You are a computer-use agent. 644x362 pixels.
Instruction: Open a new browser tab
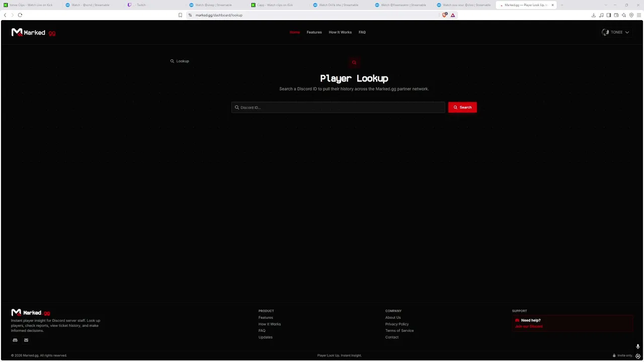click(x=562, y=5)
